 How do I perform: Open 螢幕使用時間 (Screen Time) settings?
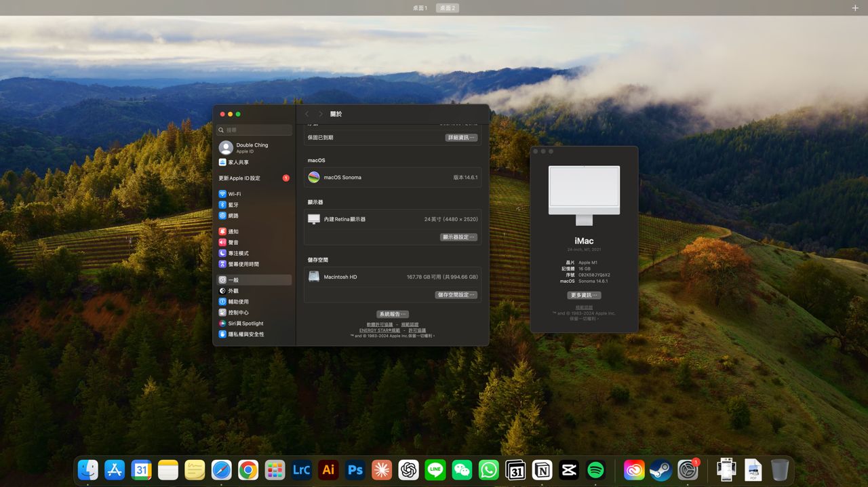click(243, 265)
